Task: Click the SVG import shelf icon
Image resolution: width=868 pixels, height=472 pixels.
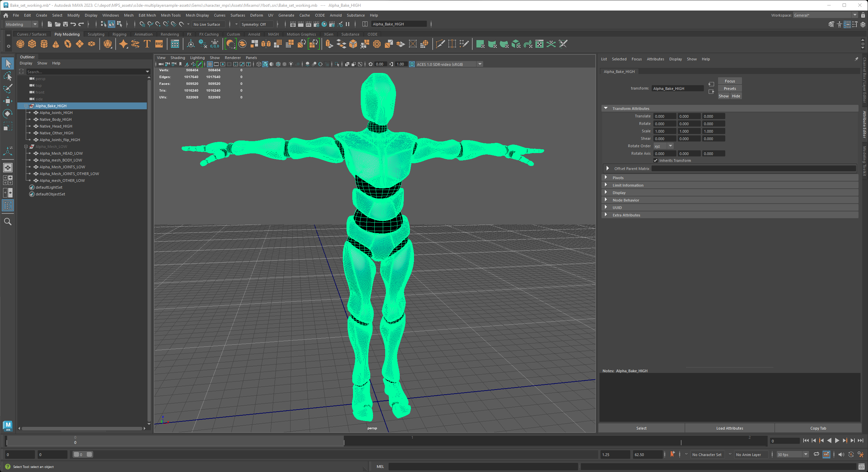Action: coord(159,44)
